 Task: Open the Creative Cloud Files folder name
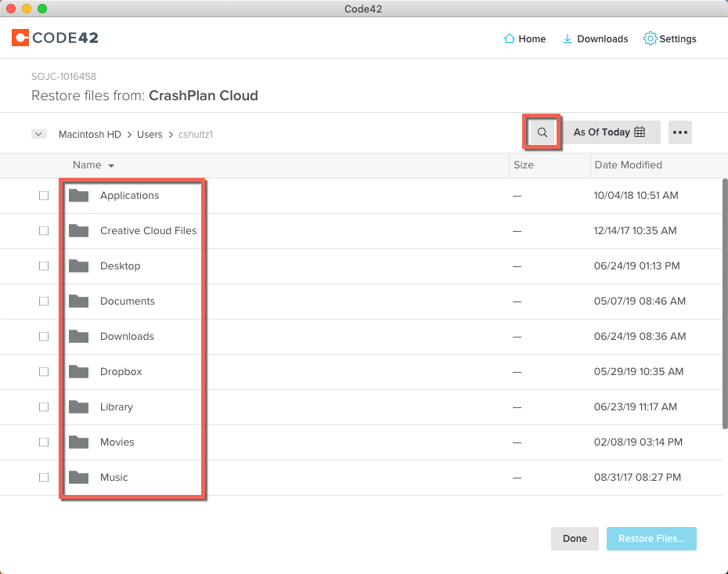[149, 231]
